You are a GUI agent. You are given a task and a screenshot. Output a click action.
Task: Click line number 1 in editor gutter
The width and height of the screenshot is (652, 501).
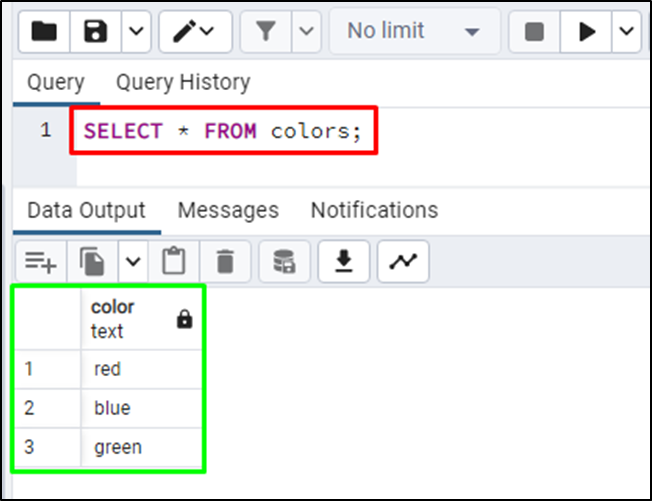(x=46, y=130)
